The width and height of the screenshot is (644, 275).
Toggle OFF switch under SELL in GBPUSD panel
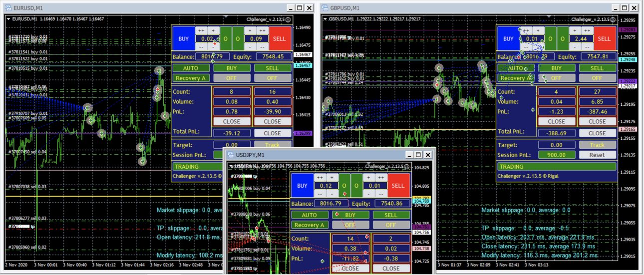(597, 78)
